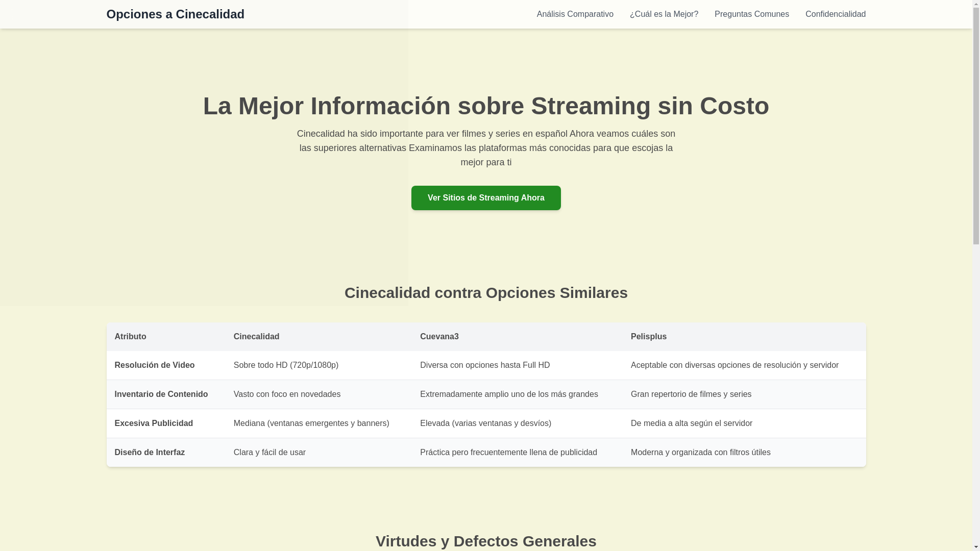Click heading 'Cinecalidad contra Opciones Similares'
The width and height of the screenshot is (980, 551).
click(x=486, y=293)
